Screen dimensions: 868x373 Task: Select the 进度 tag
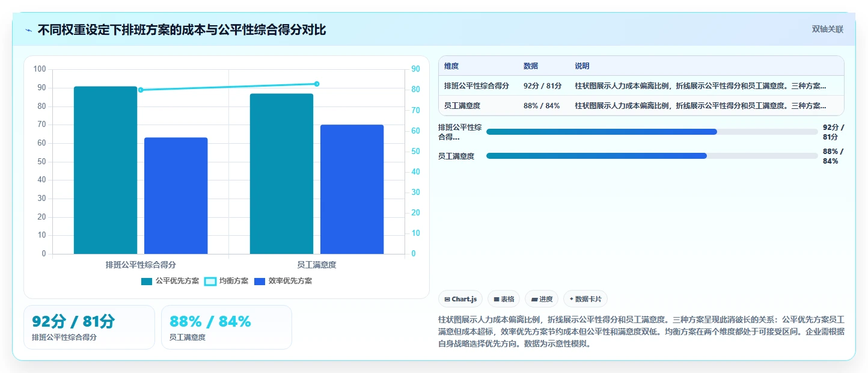coord(542,299)
